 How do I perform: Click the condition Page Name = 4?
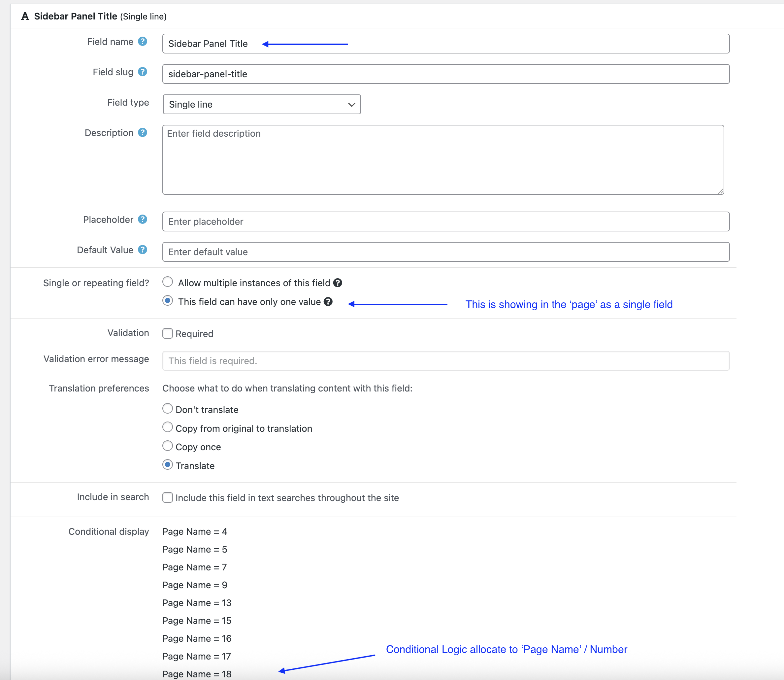point(195,532)
